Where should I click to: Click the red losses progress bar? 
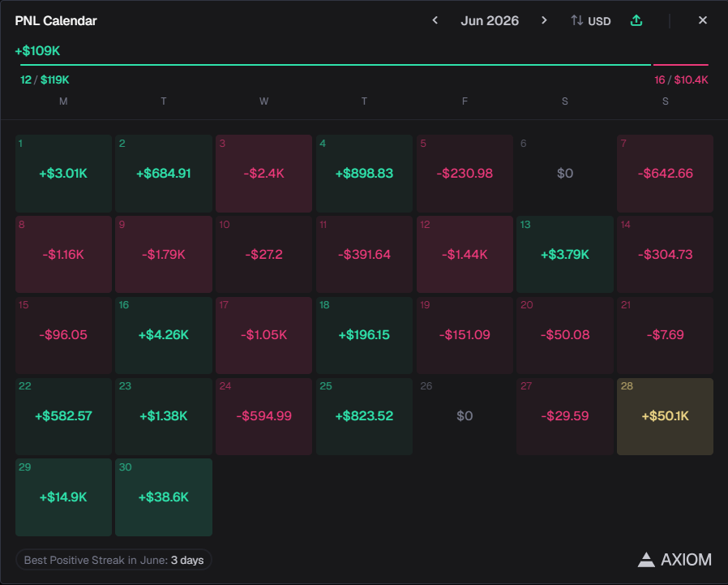pos(681,65)
